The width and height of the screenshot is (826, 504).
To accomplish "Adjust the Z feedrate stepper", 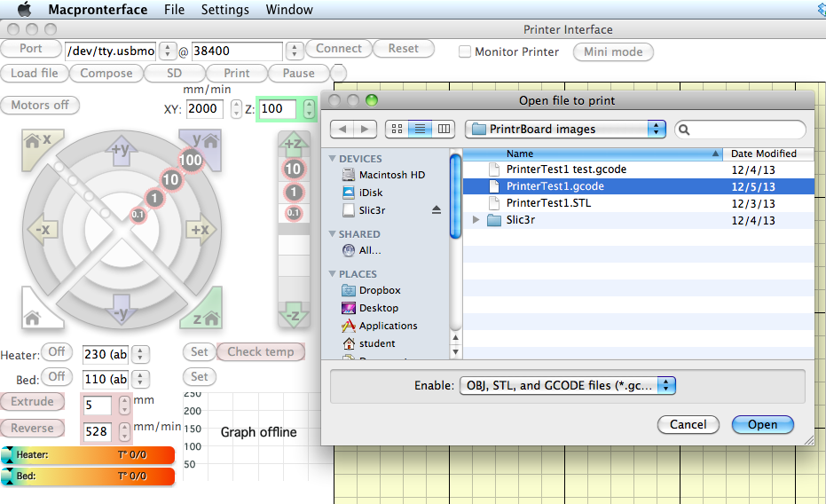I will pos(310,109).
